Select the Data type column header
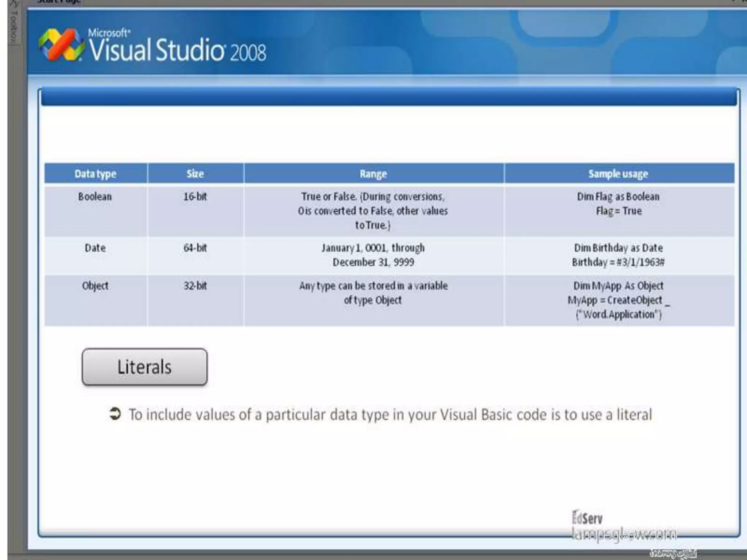 tap(96, 174)
